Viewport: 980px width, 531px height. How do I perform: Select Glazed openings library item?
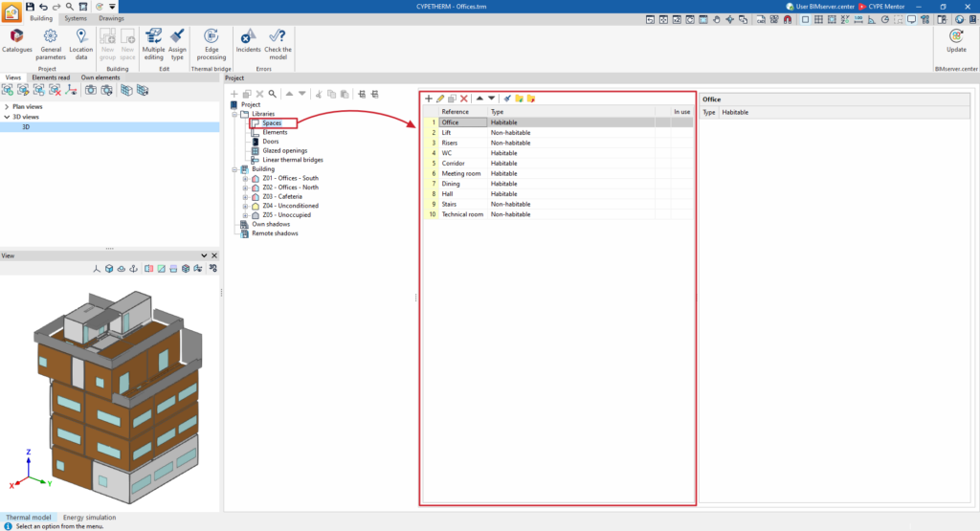tap(284, 150)
